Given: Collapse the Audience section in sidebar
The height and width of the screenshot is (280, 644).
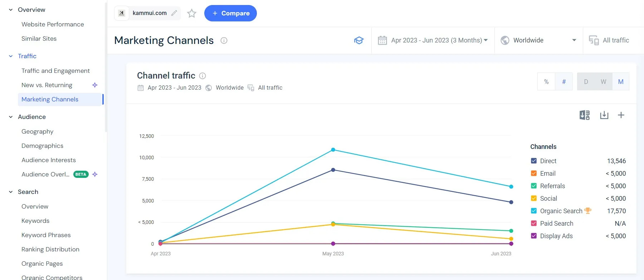Looking at the screenshot, I should tap(11, 117).
